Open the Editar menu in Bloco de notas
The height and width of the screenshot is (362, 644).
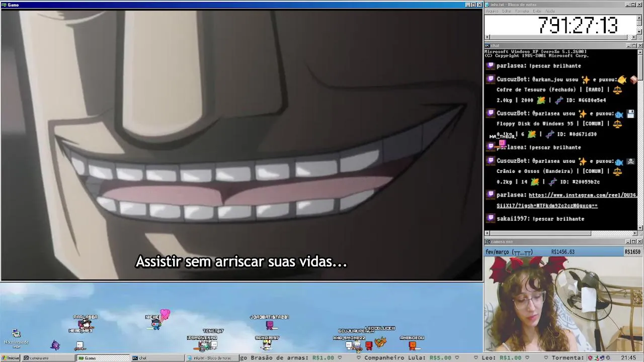click(x=507, y=11)
